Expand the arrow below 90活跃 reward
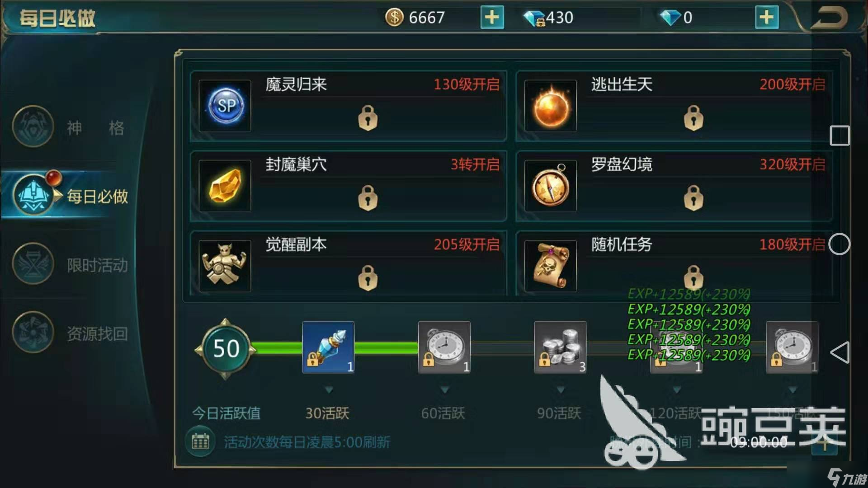This screenshot has width=868, height=488. pyautogui.click(x=561, y=389)
